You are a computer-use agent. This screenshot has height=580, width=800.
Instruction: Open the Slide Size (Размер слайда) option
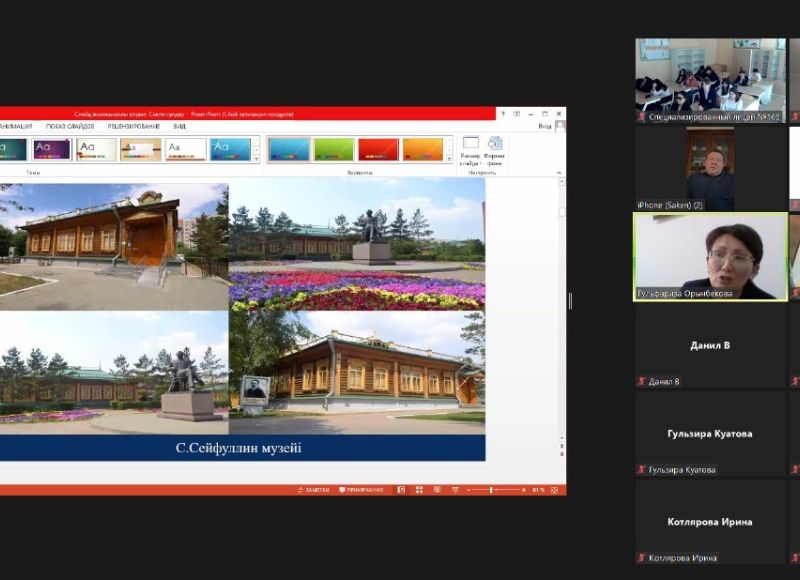pyautogui.click(x=471, y=150)
